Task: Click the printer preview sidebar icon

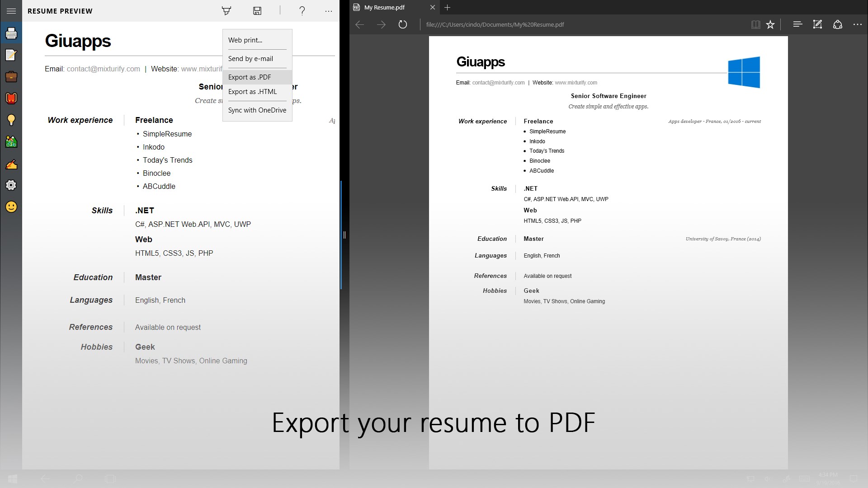Action: (x=11, y=33)
